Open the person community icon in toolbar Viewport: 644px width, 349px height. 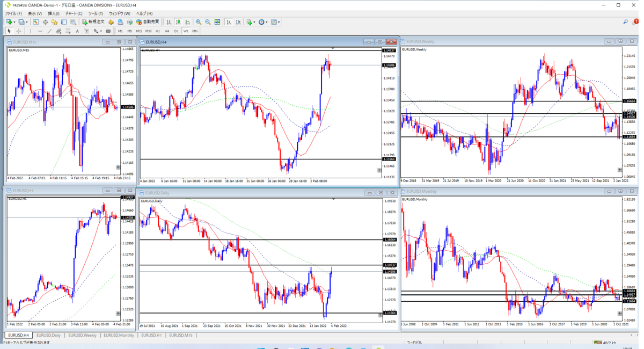click(x=120, y=22)
